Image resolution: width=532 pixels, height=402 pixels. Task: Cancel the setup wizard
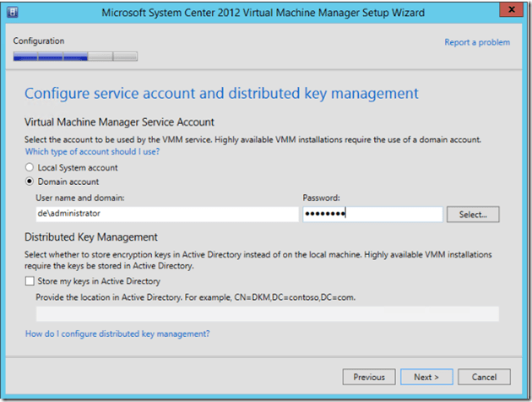pos(484,377)
